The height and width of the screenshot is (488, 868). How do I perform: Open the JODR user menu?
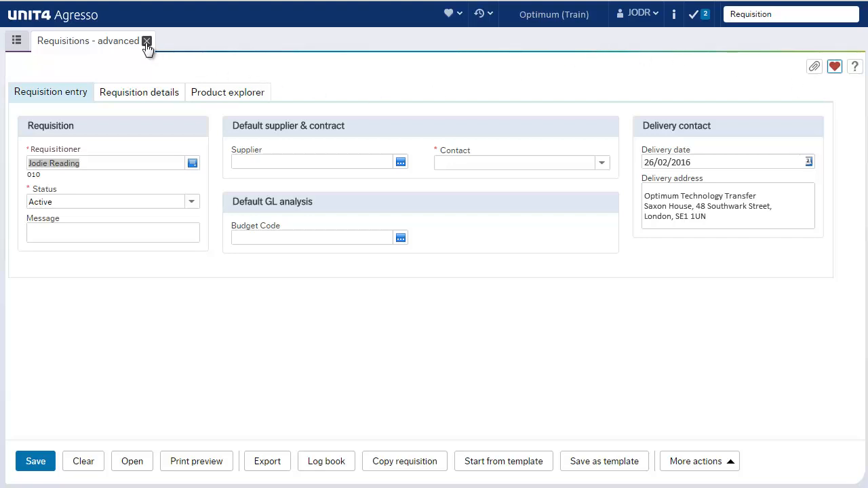[637, 14]
